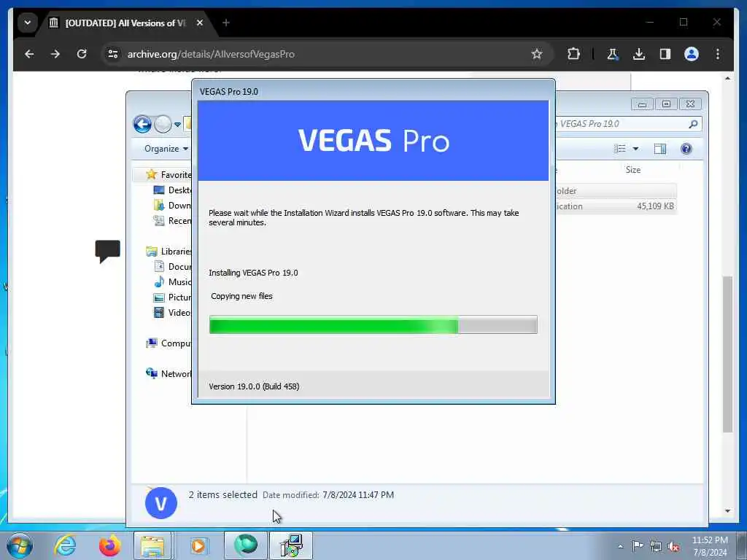
Task: Open the Organize menu in Explorer
Action: (x=166, y=149)
